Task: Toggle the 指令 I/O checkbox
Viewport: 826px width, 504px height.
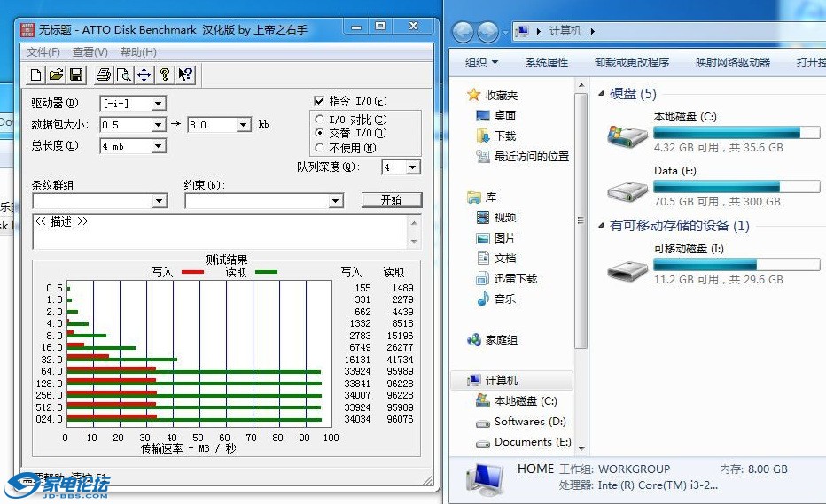Action: (x=319, y=101)
